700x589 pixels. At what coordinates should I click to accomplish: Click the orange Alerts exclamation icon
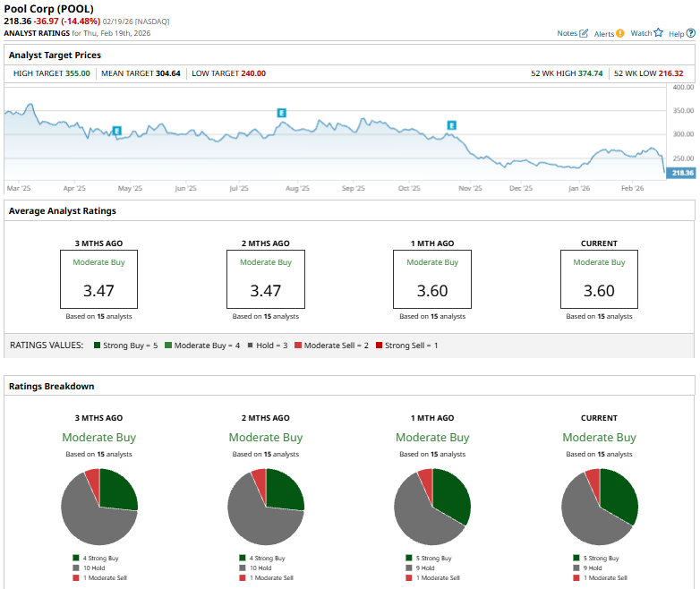tap(619, 33)
